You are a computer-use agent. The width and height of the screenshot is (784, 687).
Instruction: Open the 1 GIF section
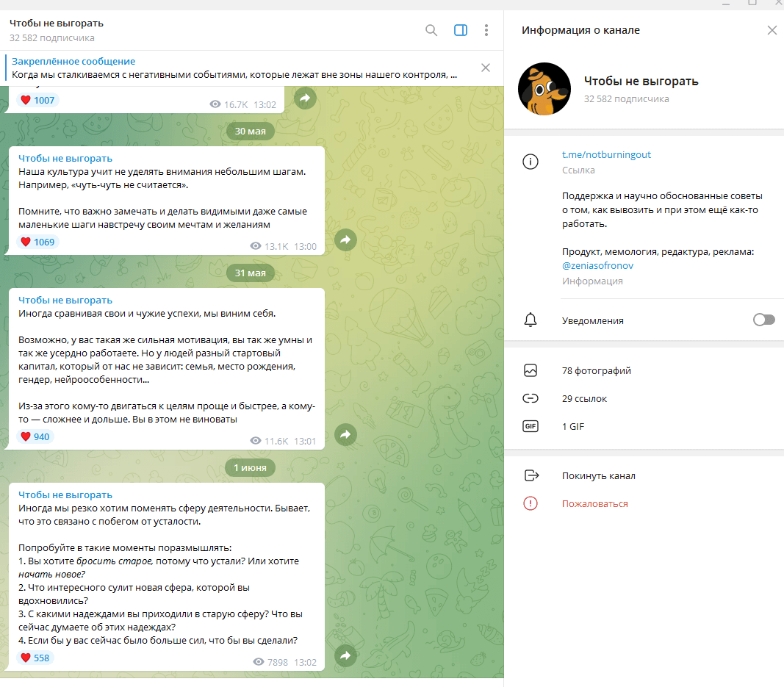click(x=573, y=427)
